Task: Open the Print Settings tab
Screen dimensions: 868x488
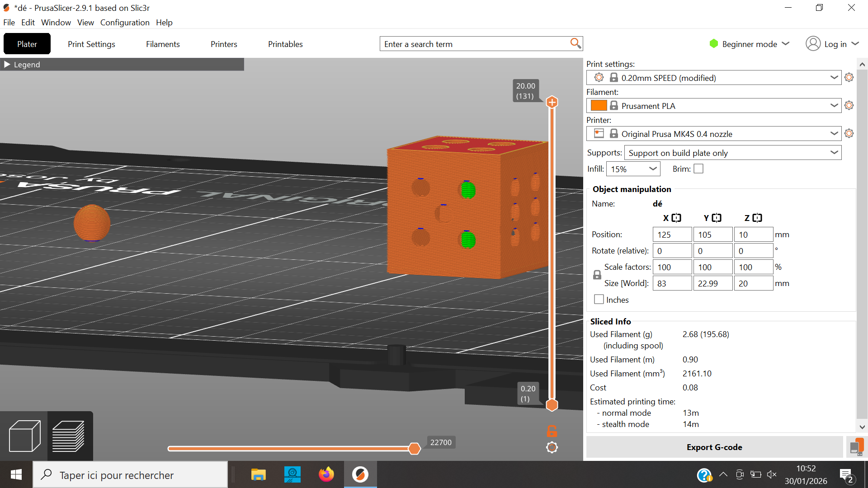Action: pyautogui.click(x=91, y=44)
